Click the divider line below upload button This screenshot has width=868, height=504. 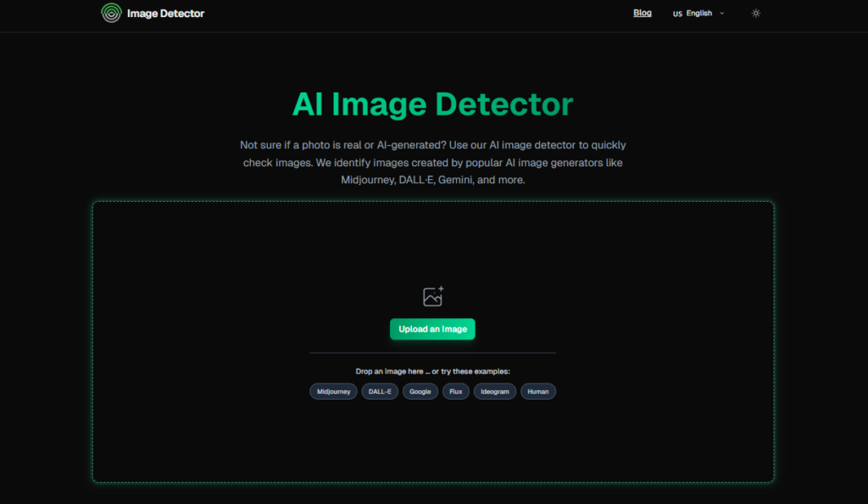(x=432, y=352)
